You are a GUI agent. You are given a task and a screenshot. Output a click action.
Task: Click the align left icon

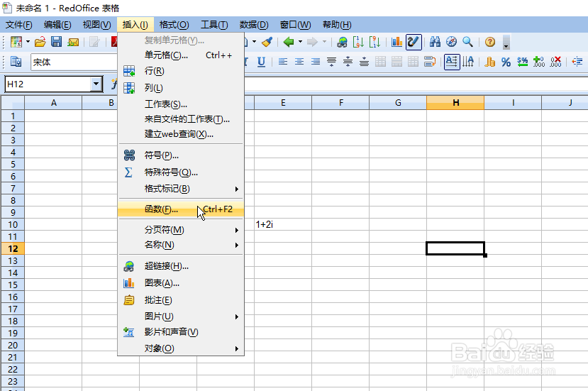(x=283, y=62)
